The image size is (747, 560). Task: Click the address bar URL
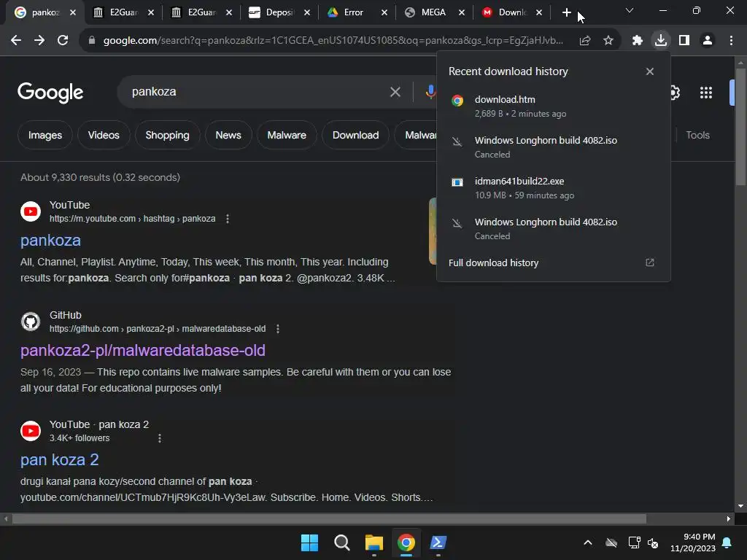pos(333,41)
